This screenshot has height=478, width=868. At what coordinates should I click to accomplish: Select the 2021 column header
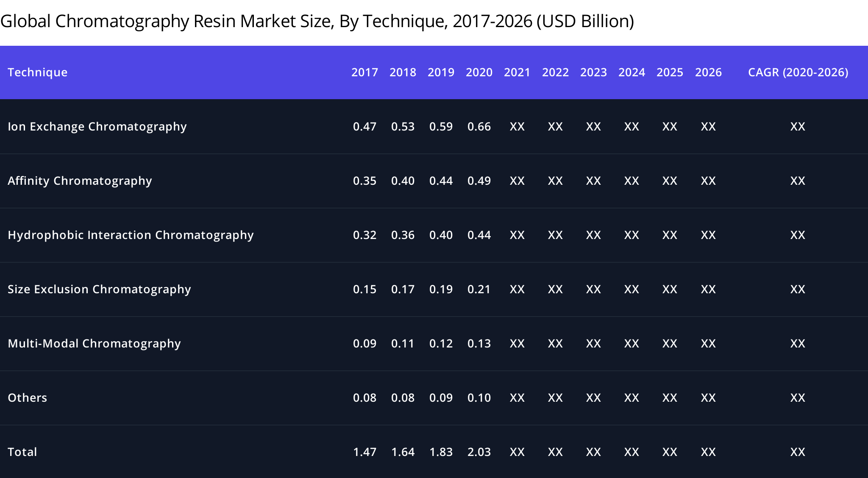(x=517, y=72)
